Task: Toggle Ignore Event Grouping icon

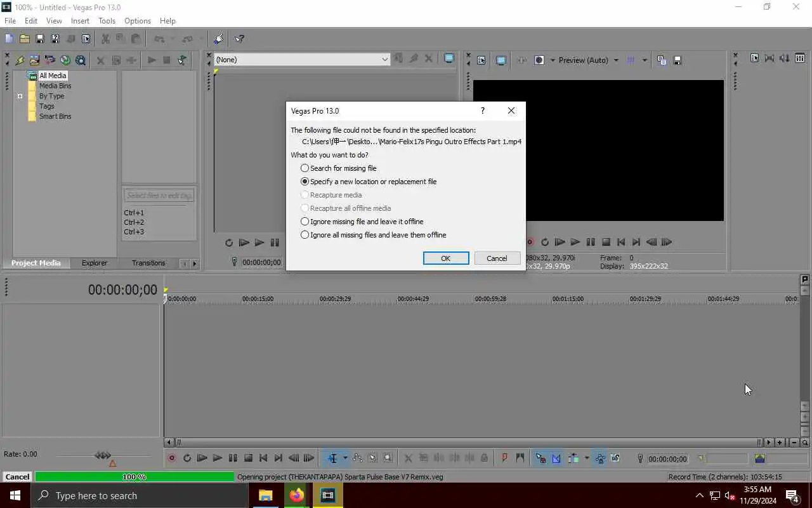Action: 615,458
